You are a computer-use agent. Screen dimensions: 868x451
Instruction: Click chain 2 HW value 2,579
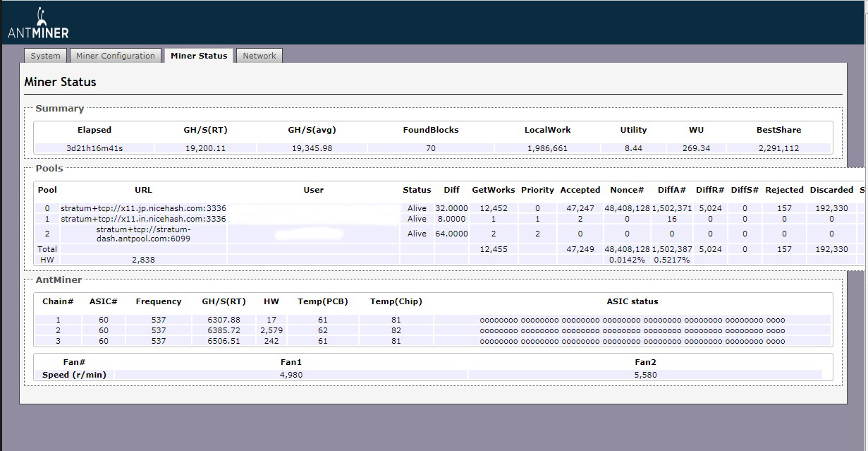271,330
